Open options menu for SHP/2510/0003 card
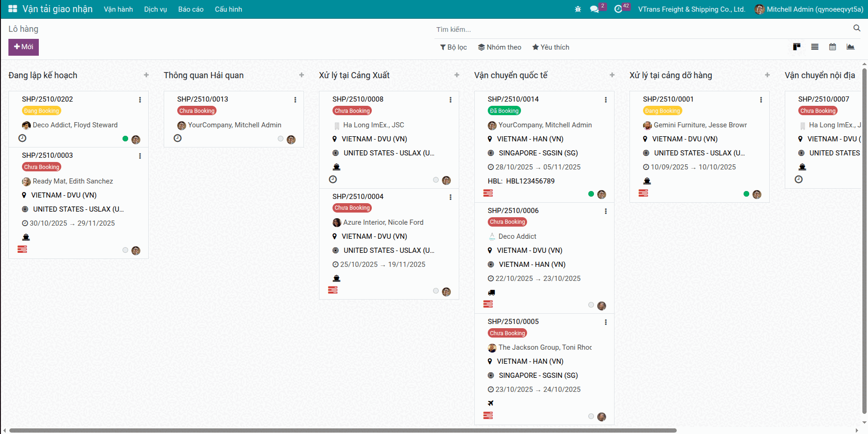 (x=140, y=156)
